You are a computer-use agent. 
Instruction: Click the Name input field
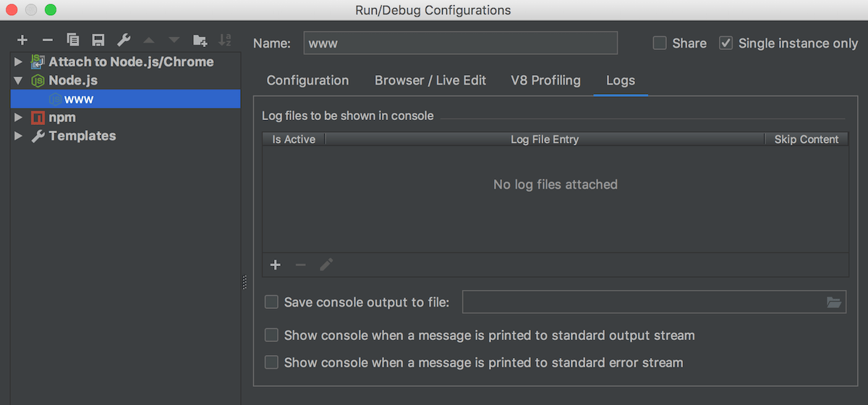point(460,43)
